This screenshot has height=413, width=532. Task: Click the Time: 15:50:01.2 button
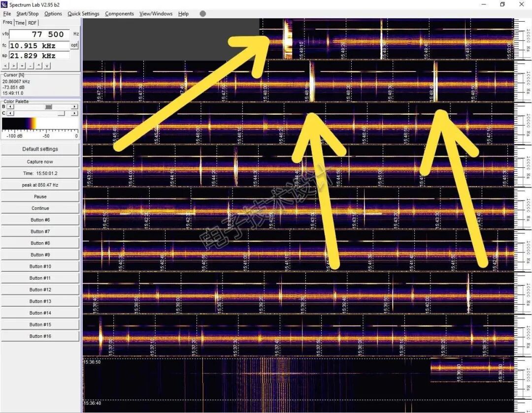click(x=40, y=173)
